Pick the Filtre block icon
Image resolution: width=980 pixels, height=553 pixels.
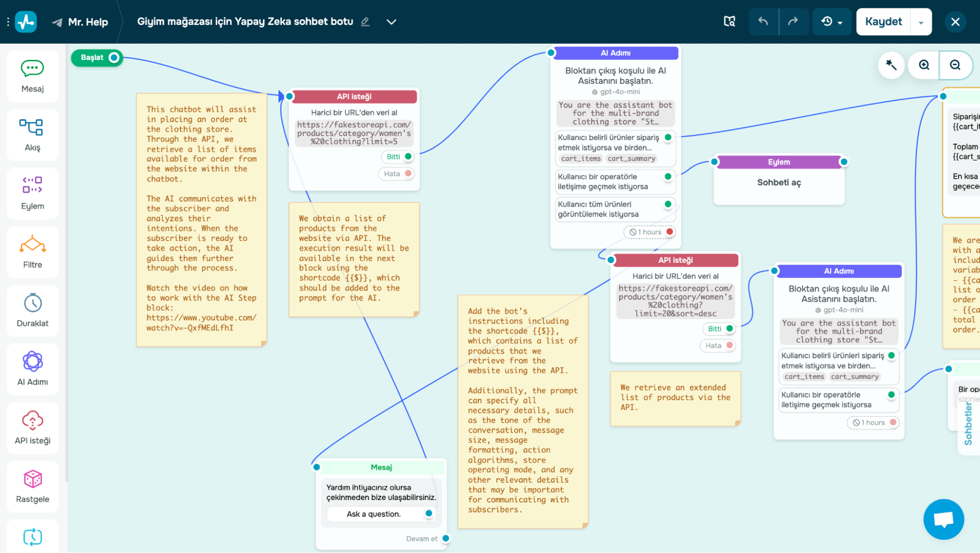pyautogui.click(x=32, y=244)
